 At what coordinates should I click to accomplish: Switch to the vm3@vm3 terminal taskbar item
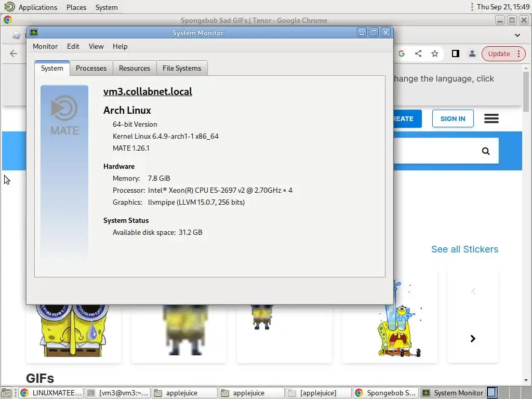(x=118, y=393)
